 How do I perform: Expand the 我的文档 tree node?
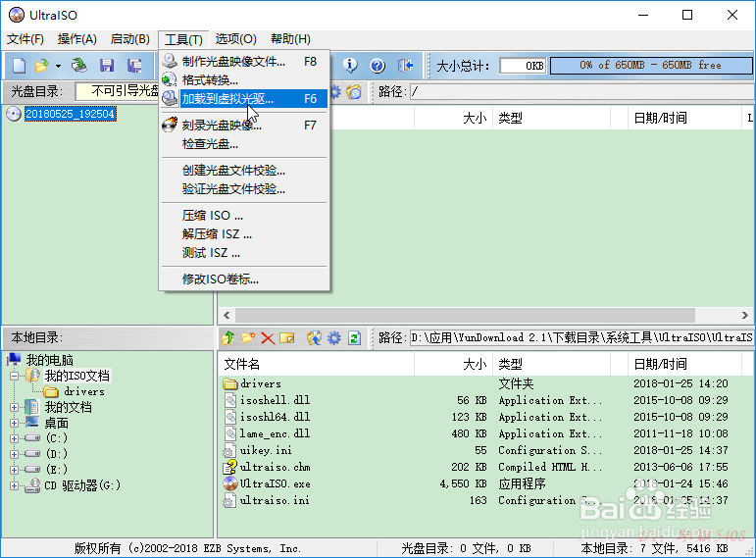14,407
